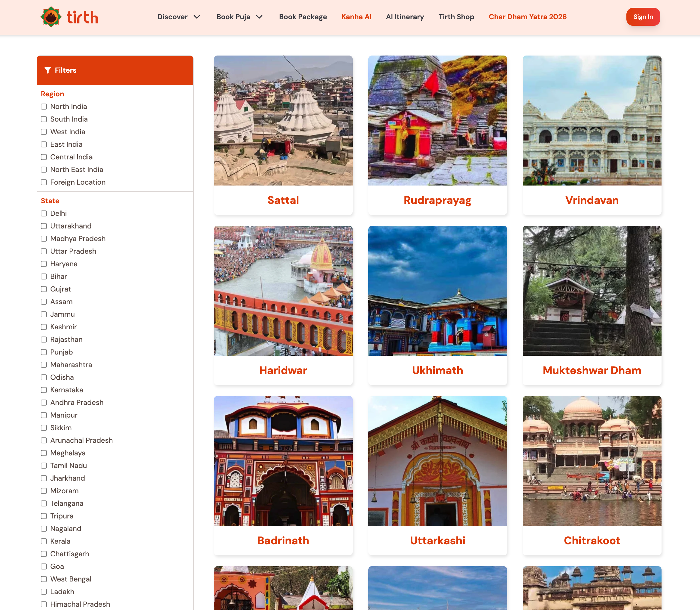Viewport: 700px width, 610px height.
Task: Tick the Assam checkbox
Action: click(44, 302)
